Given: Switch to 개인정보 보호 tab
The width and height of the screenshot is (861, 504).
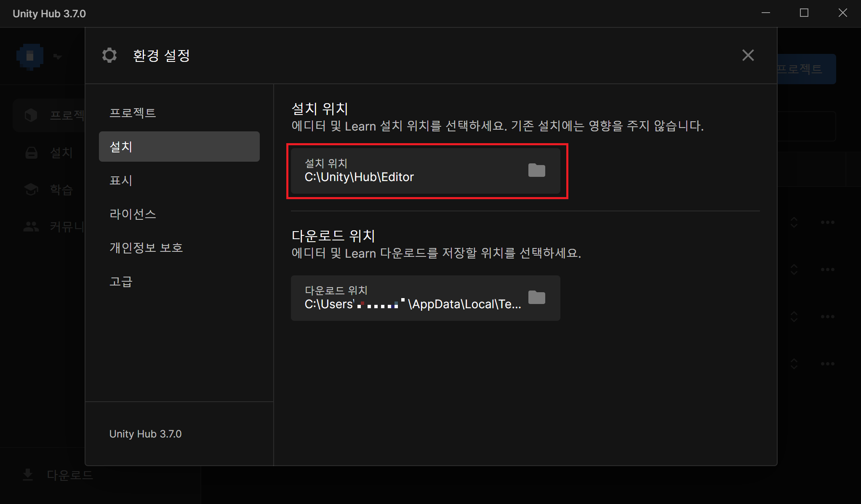Looking at the screenshot, I should (x=146, y=248).
